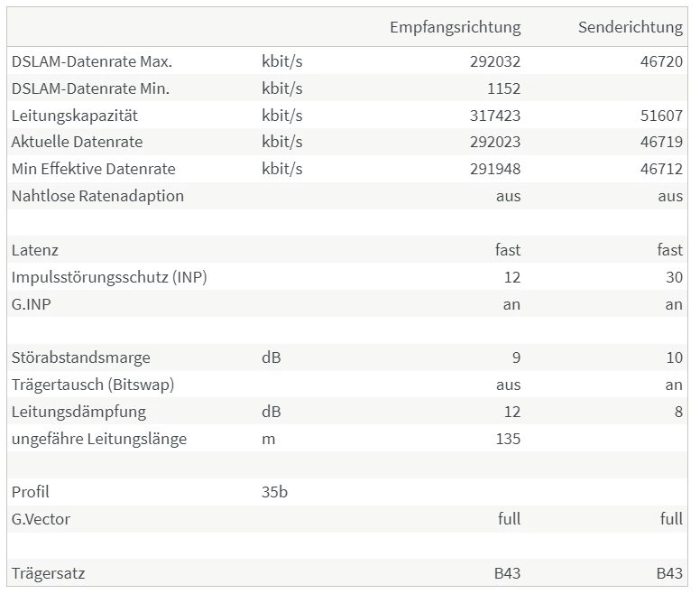
Task: Select the G.Vector row label
Action: [x=41, y=520]
